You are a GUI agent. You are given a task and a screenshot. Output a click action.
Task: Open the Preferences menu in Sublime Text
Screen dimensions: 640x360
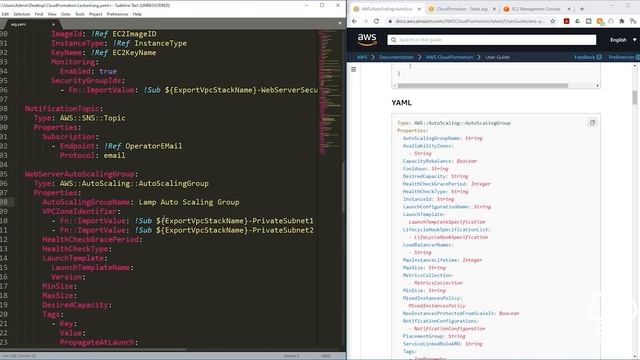pyautogui.click(x=118, y=14)
